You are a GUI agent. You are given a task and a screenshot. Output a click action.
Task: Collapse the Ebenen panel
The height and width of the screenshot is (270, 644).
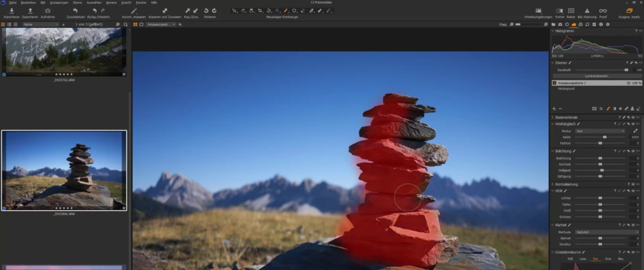pyautogui.click(x=553, y=62)
